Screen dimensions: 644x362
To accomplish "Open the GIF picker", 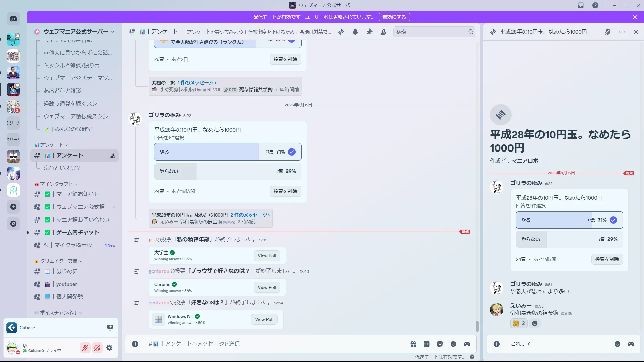I will pos(427,344).
